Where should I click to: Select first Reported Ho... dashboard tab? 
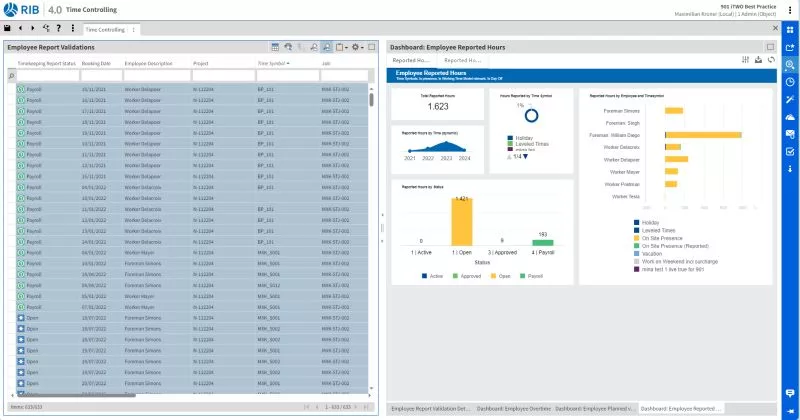point(411,60)
